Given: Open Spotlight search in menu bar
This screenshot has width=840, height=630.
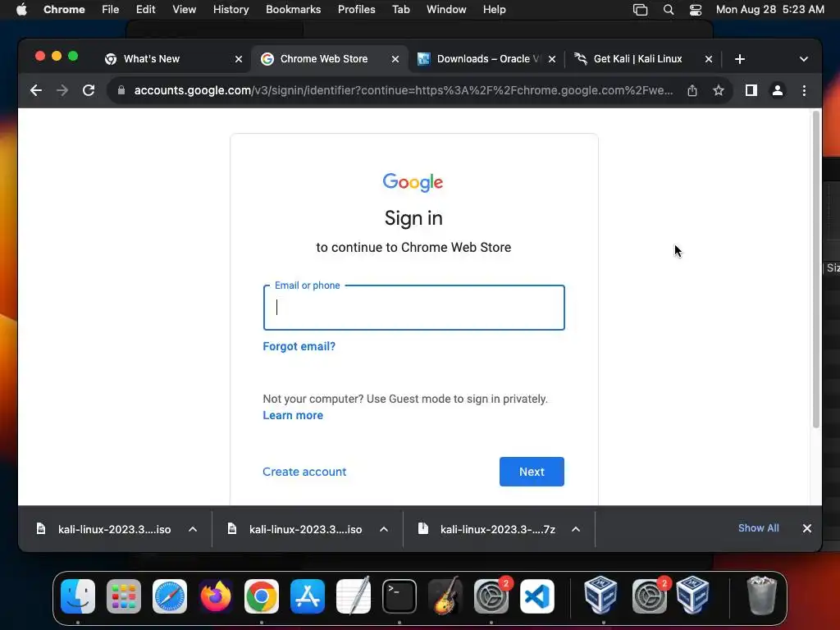Looking at the screenshot, I should coord(668,10).
